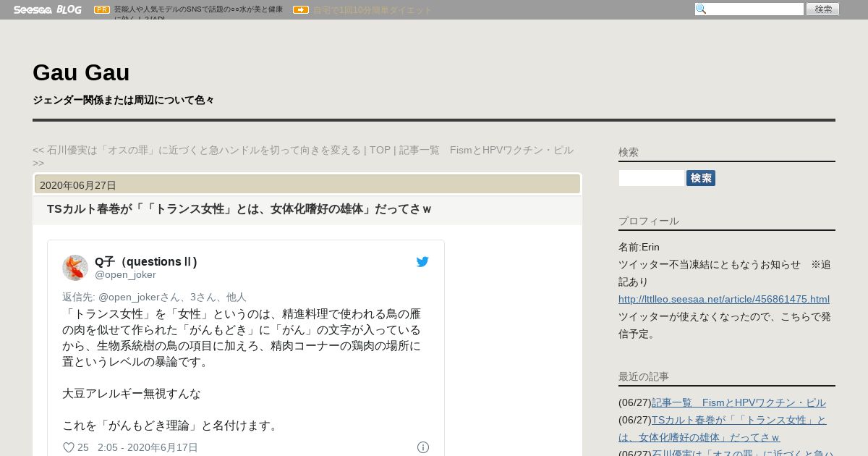Click the 芸能人や人気モデル ad text
The height and width of the screenshot is (456, 868).
click(199, 14)
